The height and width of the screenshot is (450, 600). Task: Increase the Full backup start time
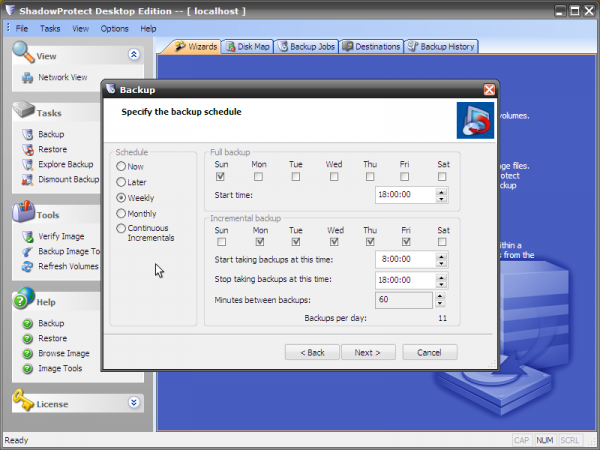click(x=442, y=192)
